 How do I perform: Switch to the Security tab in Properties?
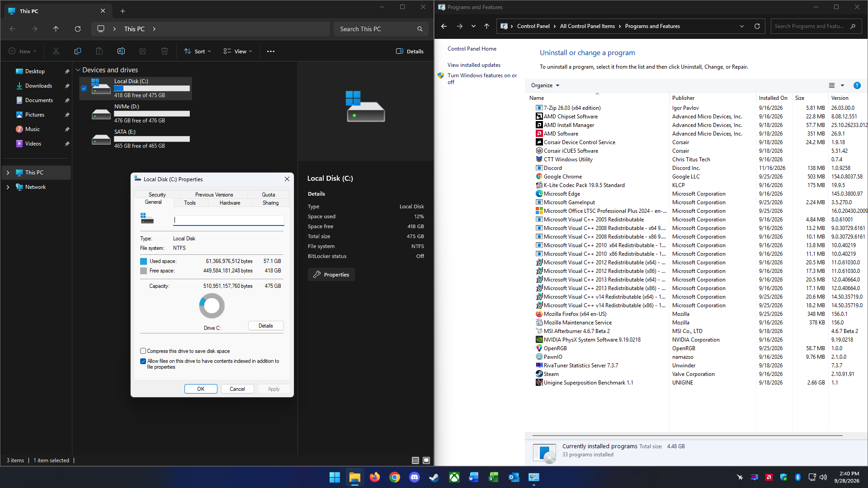[157, 195]
